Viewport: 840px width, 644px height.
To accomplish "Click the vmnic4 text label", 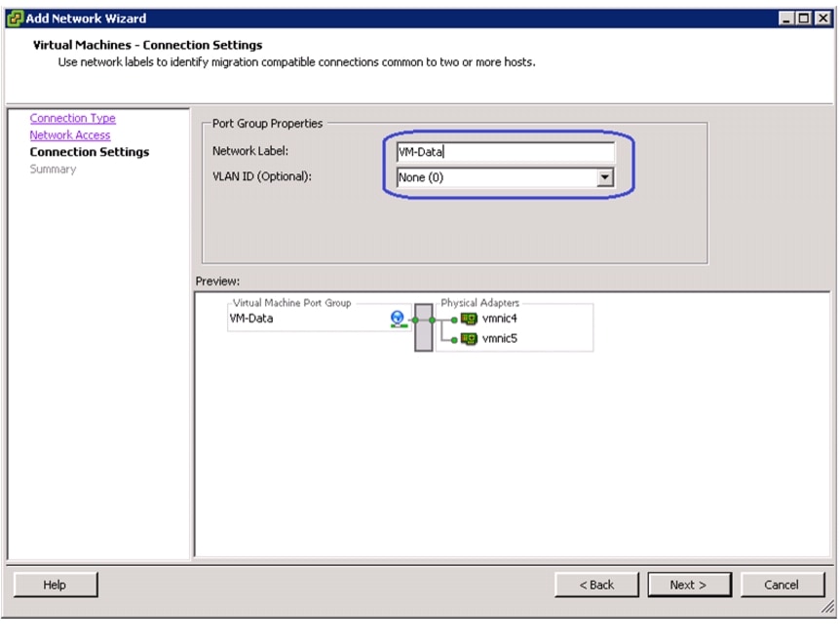I will pyautogui.click(x=499, y=319).
